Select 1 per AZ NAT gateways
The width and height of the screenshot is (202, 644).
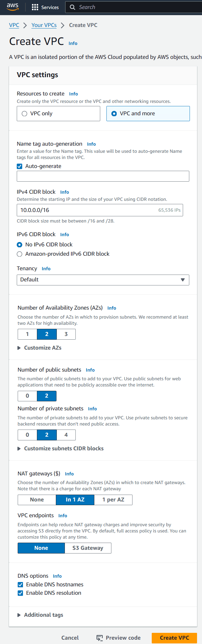coord(113,500)
